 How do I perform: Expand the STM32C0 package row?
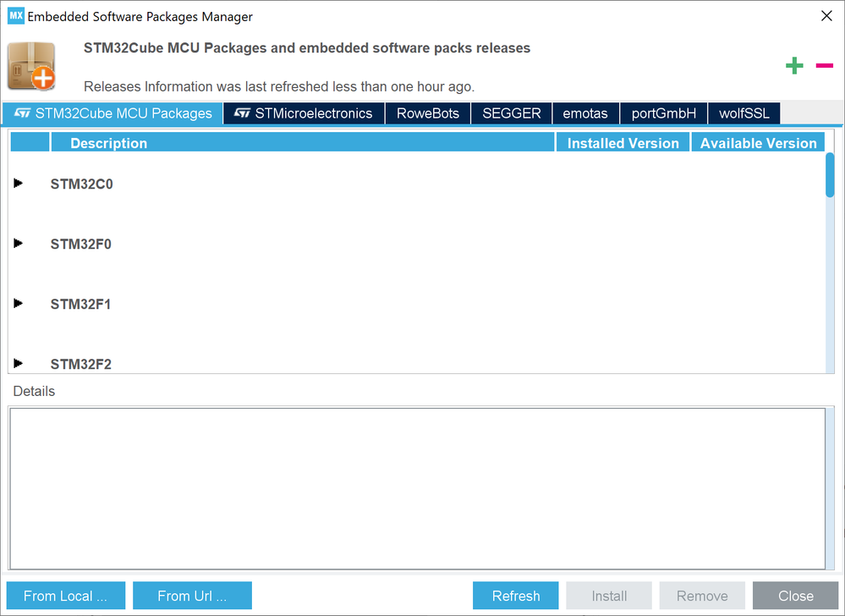point(19,184)
